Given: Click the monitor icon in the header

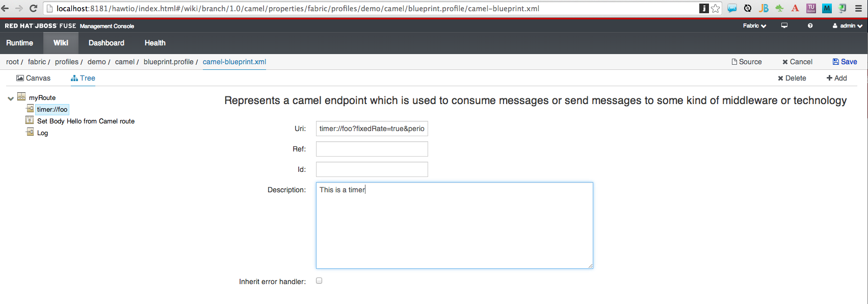Looking at the screenshot, I should click(x=784, y=26).
